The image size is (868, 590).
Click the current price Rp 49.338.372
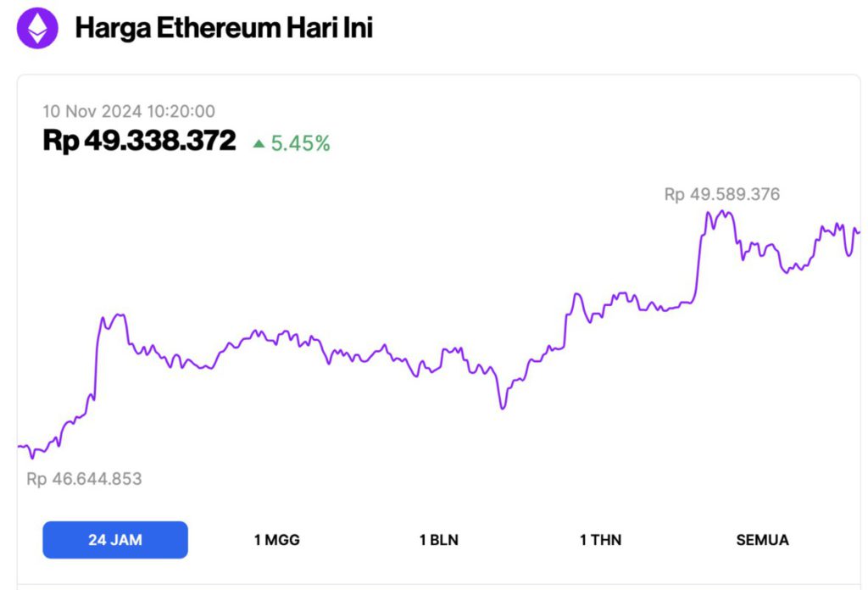coord(139,142)
